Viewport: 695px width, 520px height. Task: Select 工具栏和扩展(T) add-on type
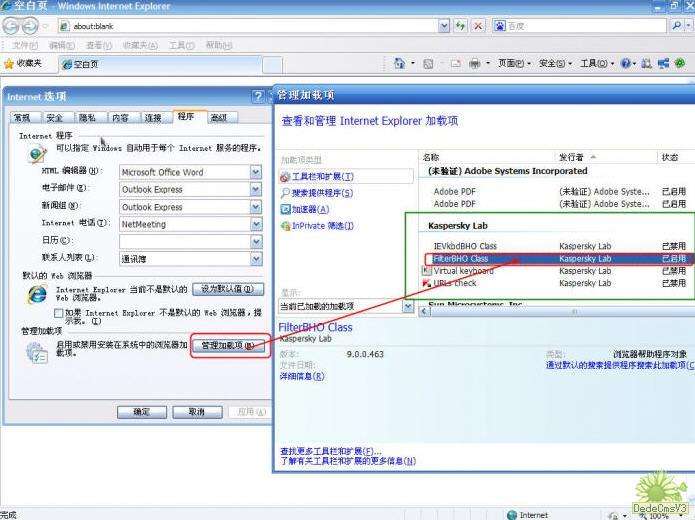pos(347,176)
